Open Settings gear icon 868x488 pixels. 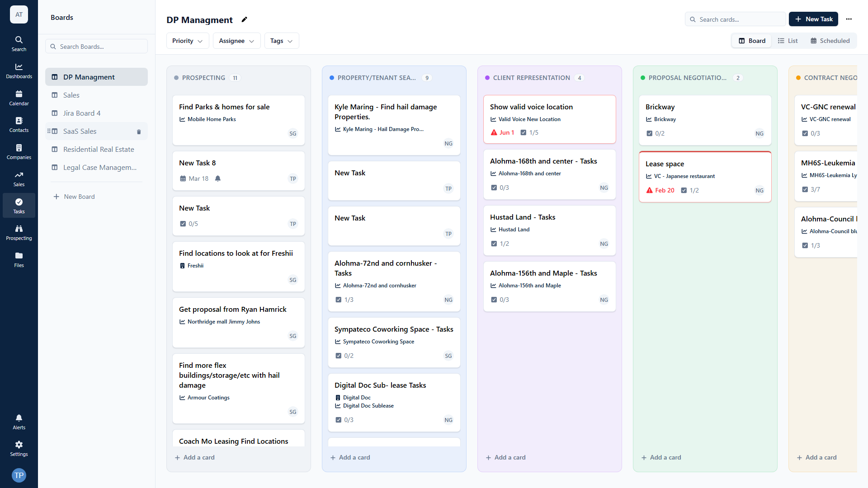[x=19, y=448]
